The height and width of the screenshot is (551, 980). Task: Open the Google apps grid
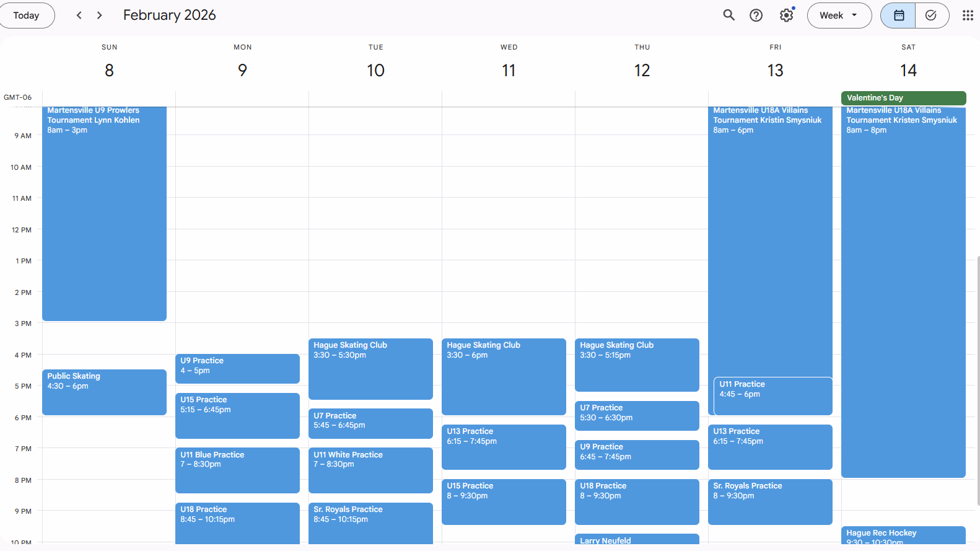[967, 15]
